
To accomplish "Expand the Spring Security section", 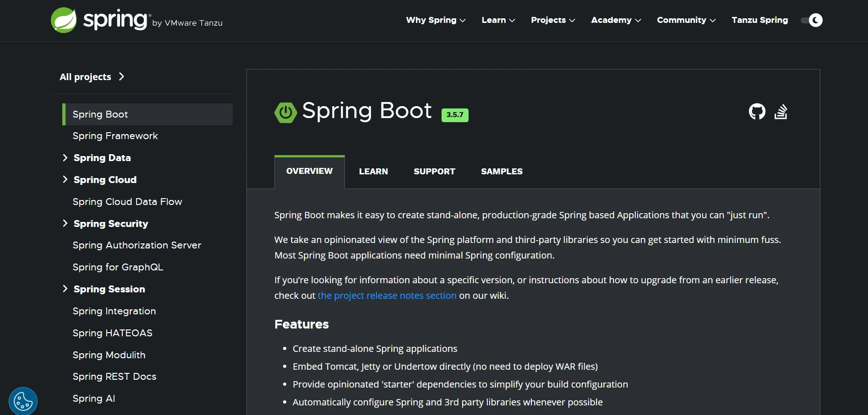I will point(65,223).
